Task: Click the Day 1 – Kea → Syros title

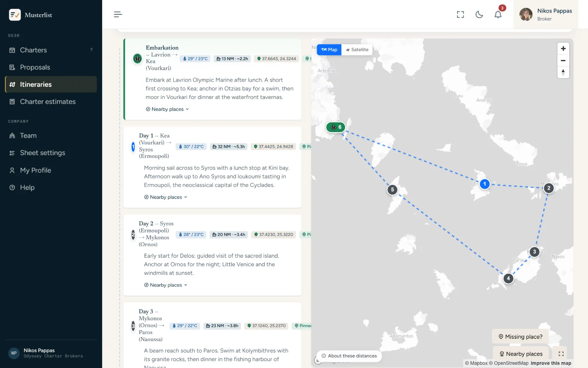Action: (155, 146)
